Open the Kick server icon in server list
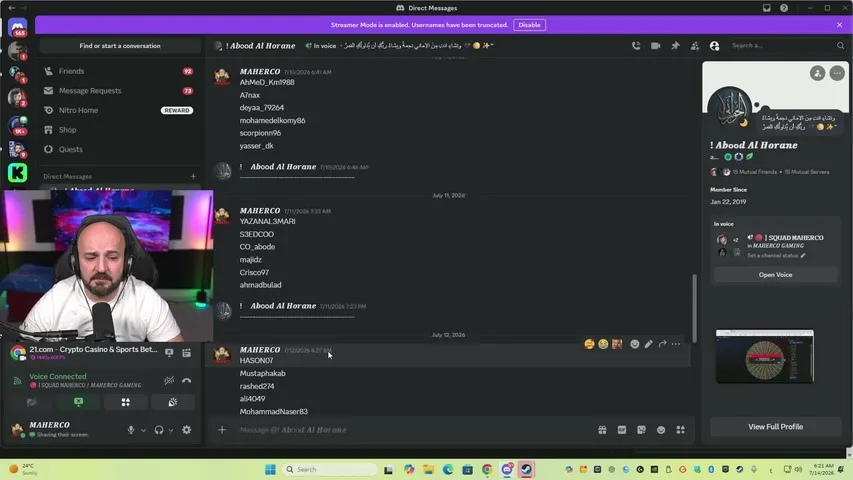853x480 pixels. [17, 173]
